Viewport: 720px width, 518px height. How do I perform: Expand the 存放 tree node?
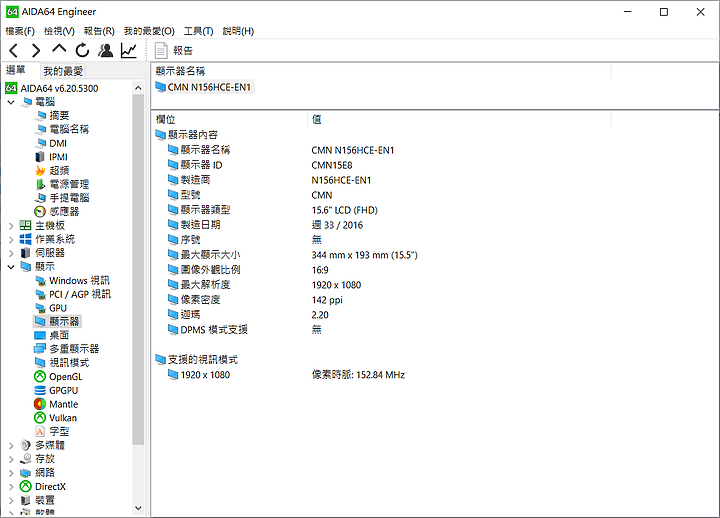pos(11,459)
